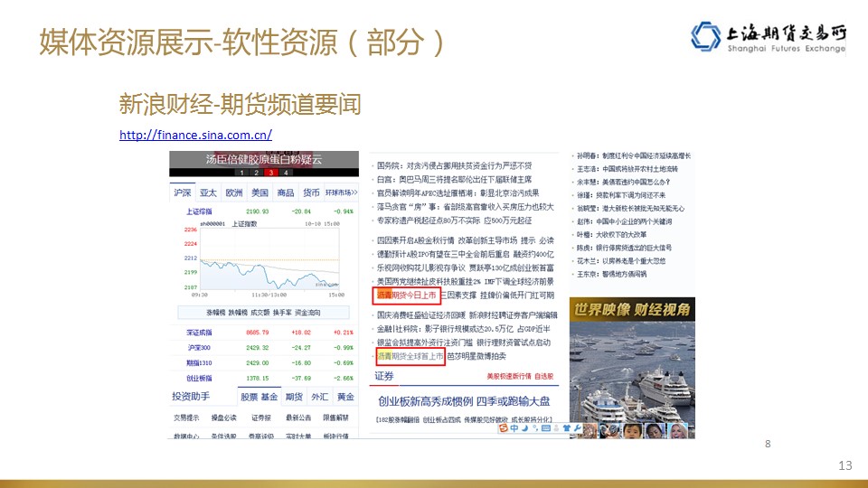Screen dimensions: 868x488
Task: Switch to the 沪深 market tab
Action: (182, 192)
